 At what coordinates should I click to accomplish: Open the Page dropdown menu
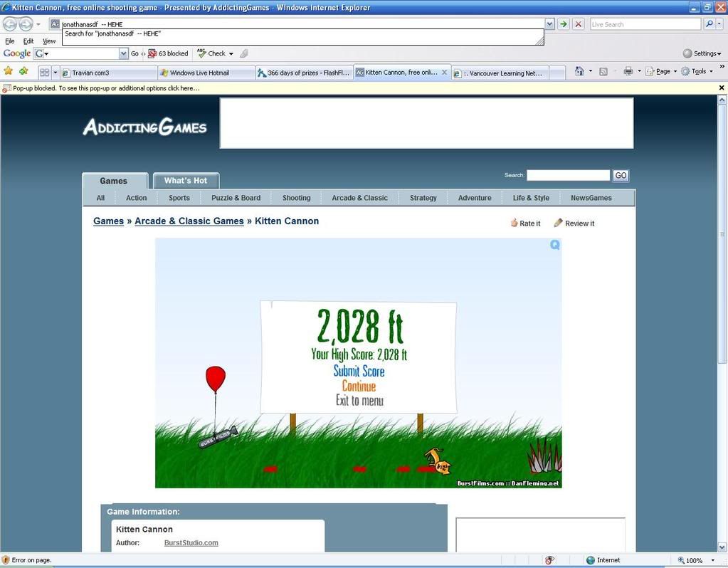(x=662, y=71)
